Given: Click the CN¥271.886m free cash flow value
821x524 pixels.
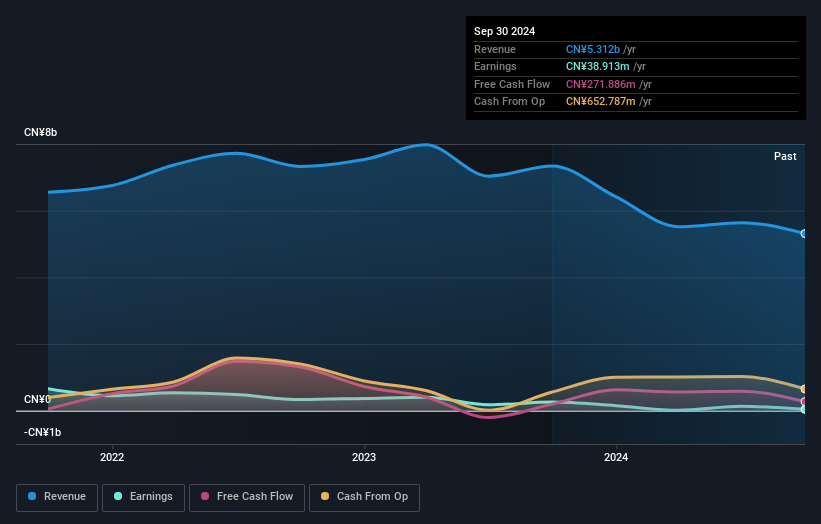Looking at the screenshot, I should [601, 84].
